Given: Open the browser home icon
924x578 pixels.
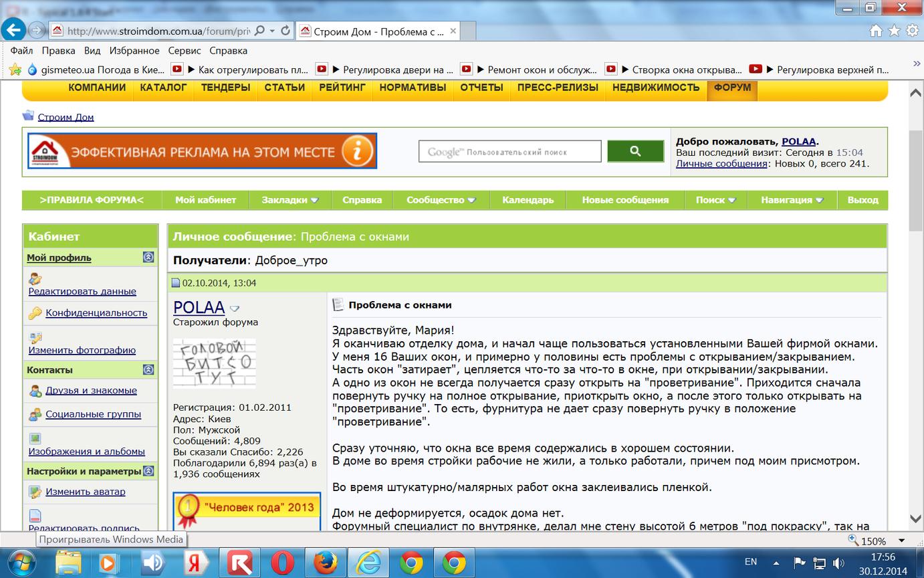Looking at the screenshot, I should [876, 31].
